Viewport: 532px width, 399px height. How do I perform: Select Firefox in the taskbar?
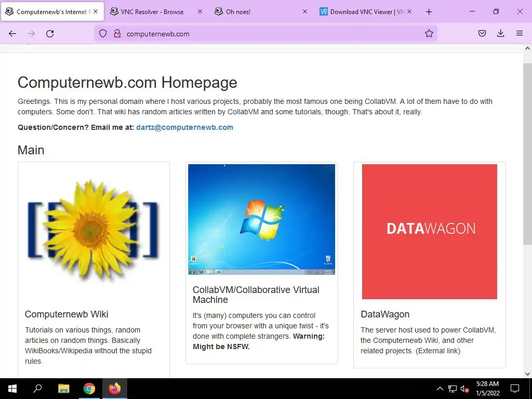pos(115,389)
